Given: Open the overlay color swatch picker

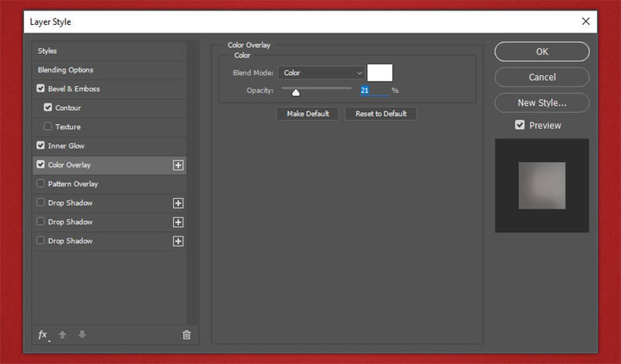Looking at the screenshot, I should (380, 73).
